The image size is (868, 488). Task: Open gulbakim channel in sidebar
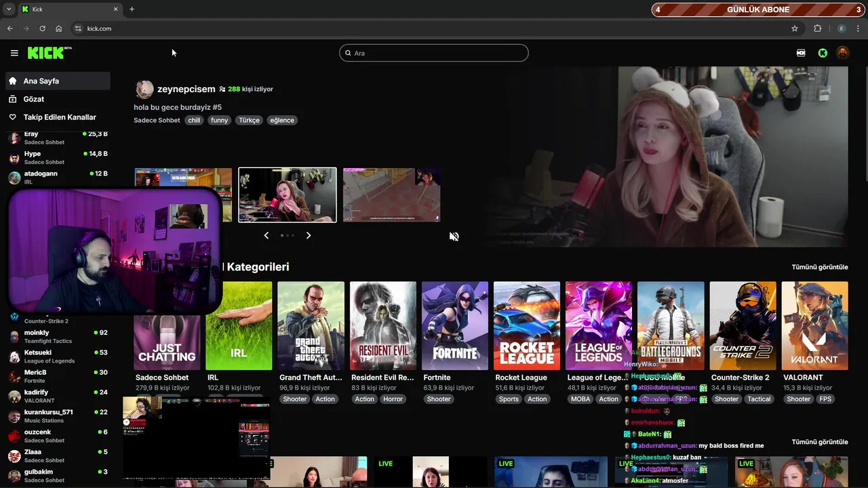[58, 475]
